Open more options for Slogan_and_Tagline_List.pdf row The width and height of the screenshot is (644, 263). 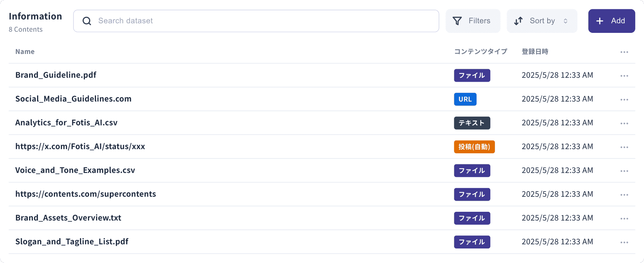(624, 242)
